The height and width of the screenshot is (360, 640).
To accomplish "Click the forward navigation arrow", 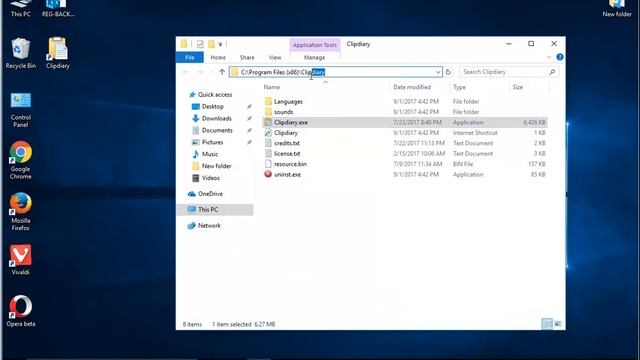I will point(200,72).
